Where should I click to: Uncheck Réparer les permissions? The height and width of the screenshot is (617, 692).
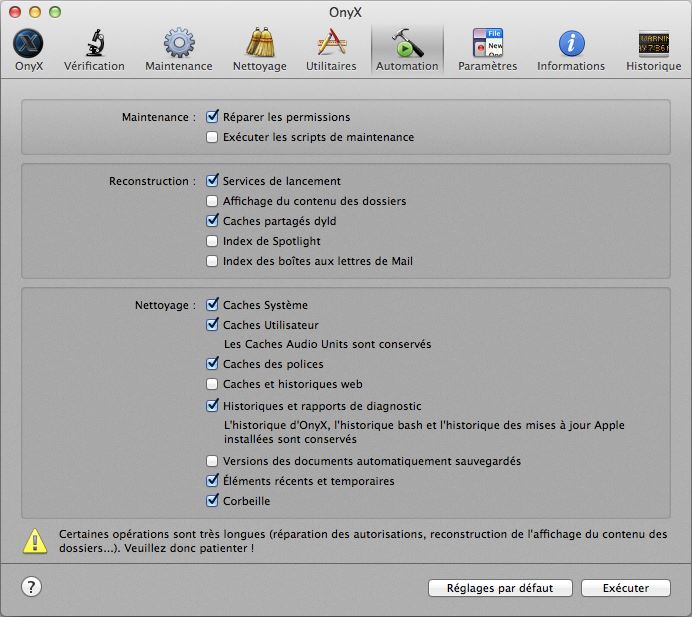pyautogui.click(x=212, y=117)
